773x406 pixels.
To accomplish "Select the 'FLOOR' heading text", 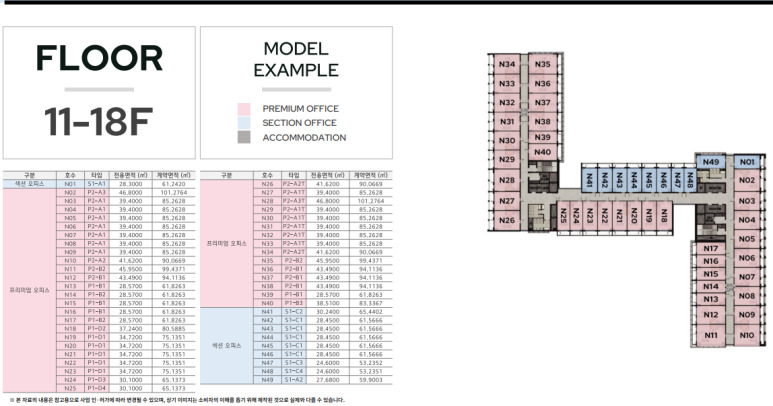I will click(99, 58).
